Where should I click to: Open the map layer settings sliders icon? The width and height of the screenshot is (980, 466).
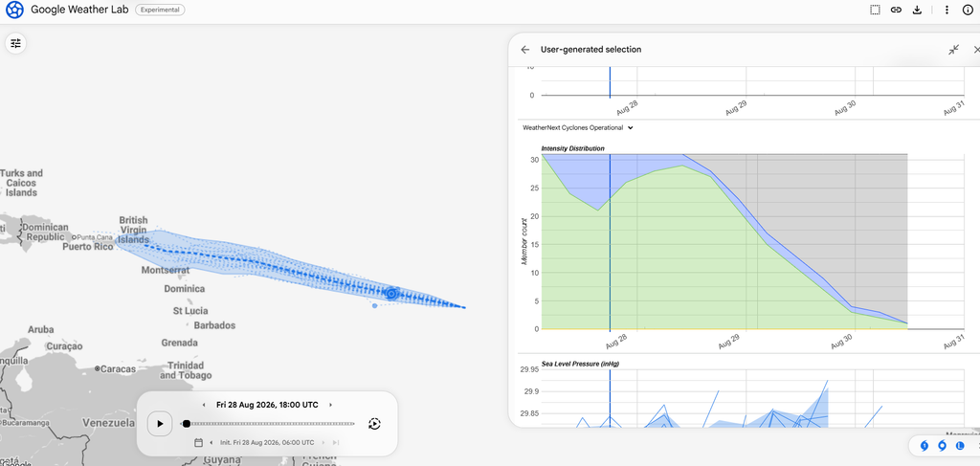click(x=15, y=43)
